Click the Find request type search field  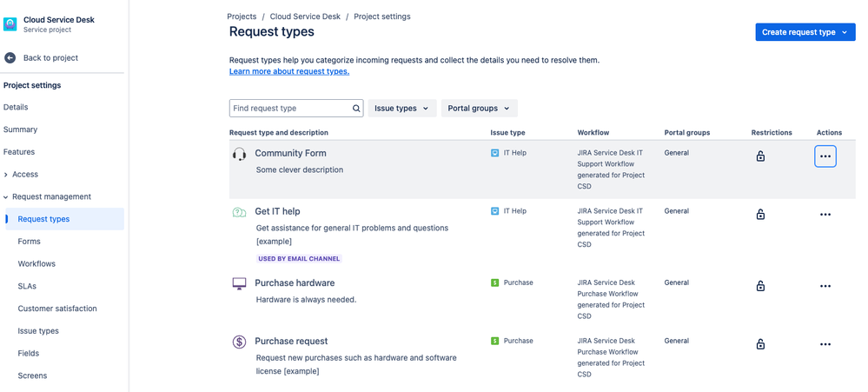coord(289,109)
